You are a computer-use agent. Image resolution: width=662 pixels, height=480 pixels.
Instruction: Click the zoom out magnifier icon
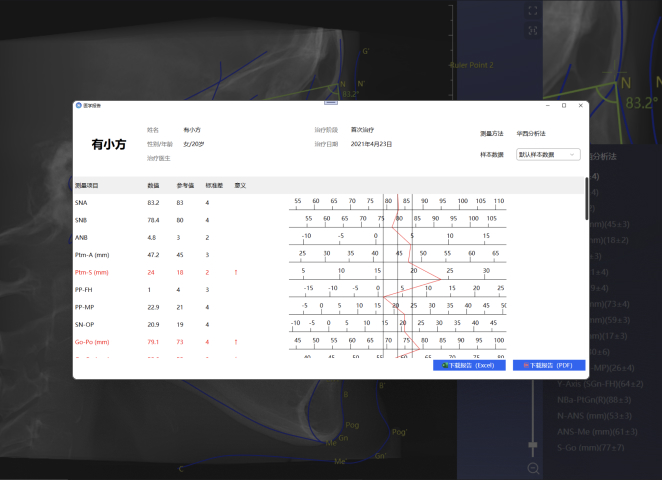(533, 468)
